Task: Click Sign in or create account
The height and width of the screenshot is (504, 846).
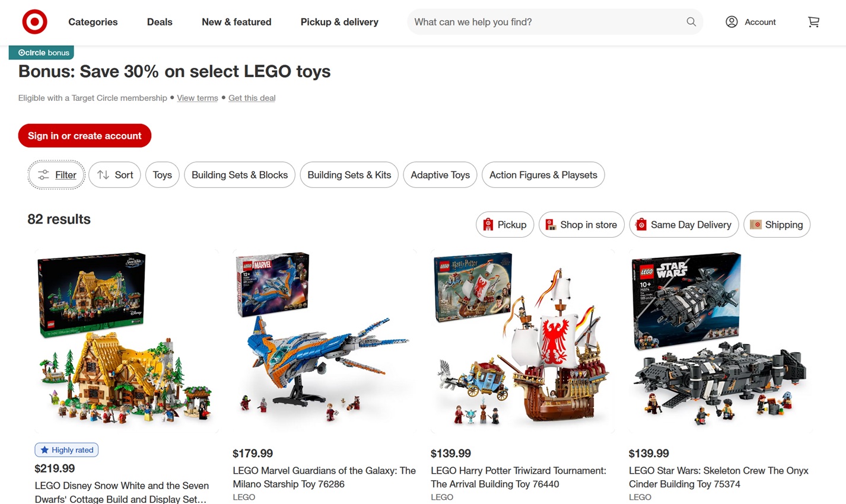Action: click(x=85, y=136)
